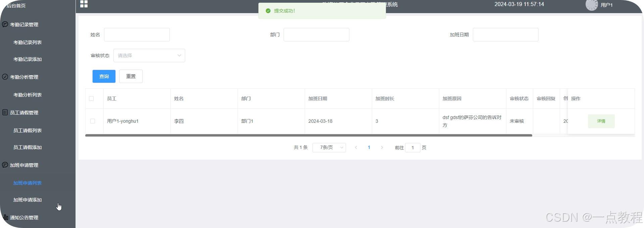Open 员工请假添加 menu item
Image resolution: width=644 pixels, height=228 pixels.
(x=28, y=147)
